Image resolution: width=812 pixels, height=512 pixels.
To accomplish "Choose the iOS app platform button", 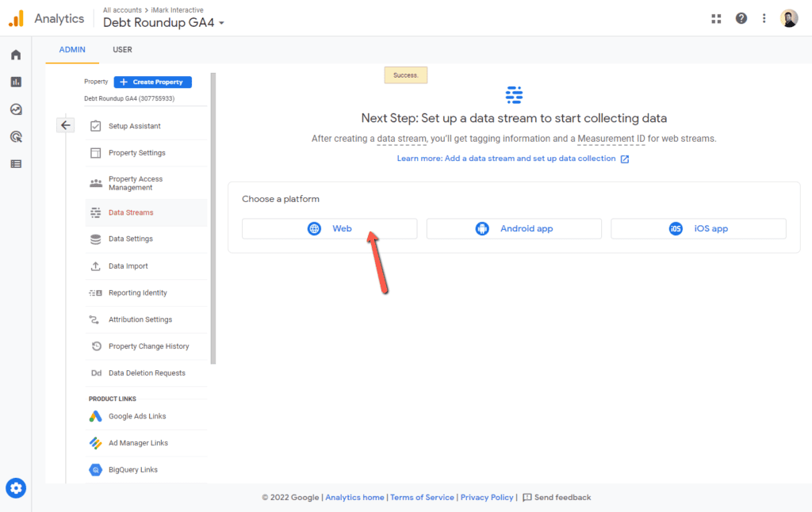I will pyautogui.click(x=699, y=228).
